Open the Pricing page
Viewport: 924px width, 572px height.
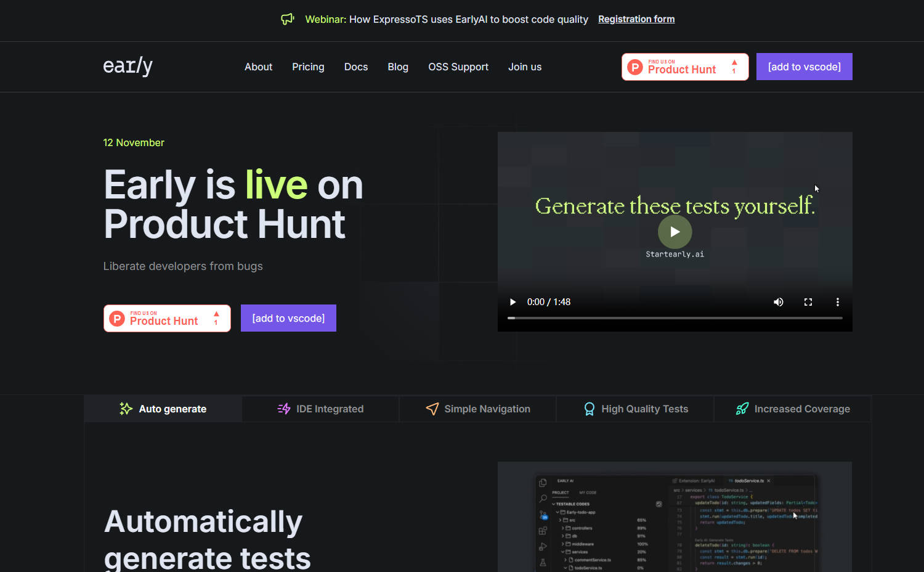(x=308, y=67)
